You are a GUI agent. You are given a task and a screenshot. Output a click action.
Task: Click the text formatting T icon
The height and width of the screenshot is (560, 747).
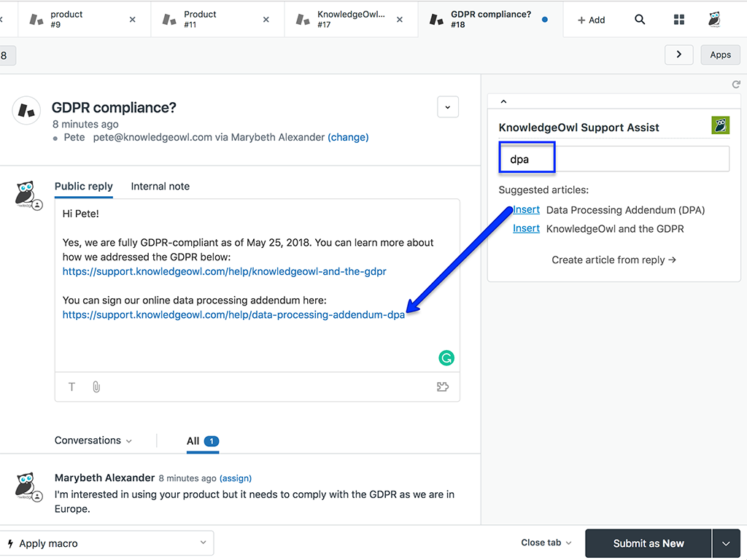[x=71, y=387]
